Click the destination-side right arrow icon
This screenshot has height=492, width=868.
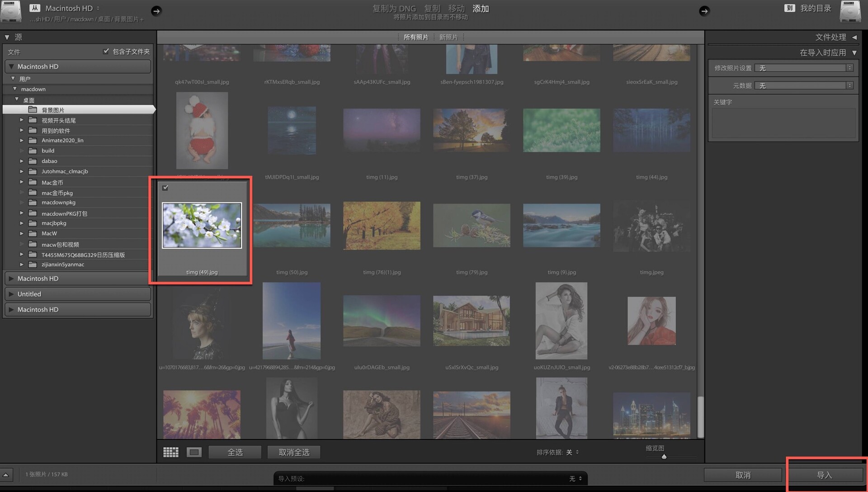pos(704,11)
